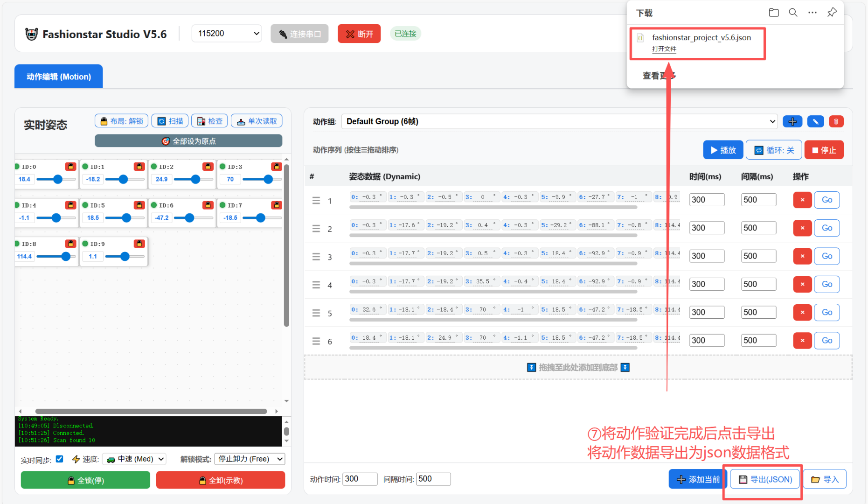Image resolution: width=868 pixels, height=504 pixels.
Task: Open the 115200 baud rate dropdown
Action: [227, 34]
